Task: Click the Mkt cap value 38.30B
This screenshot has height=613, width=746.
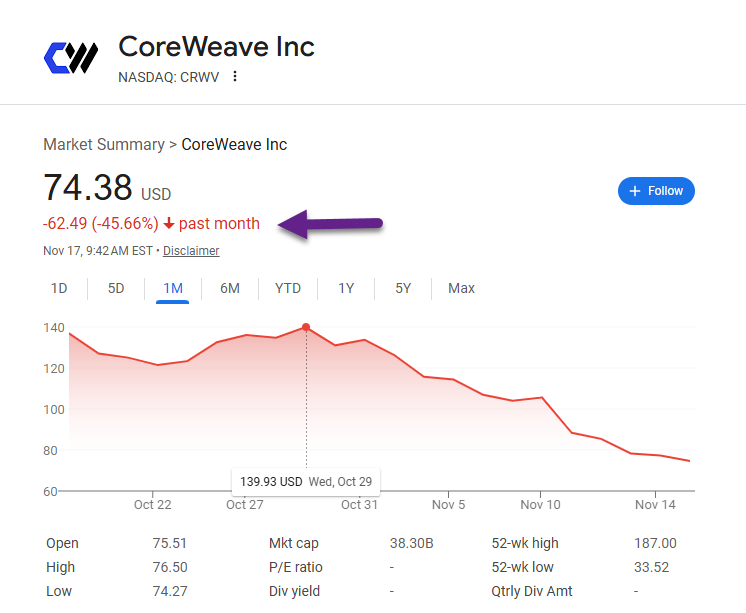Action: [412, 543]
